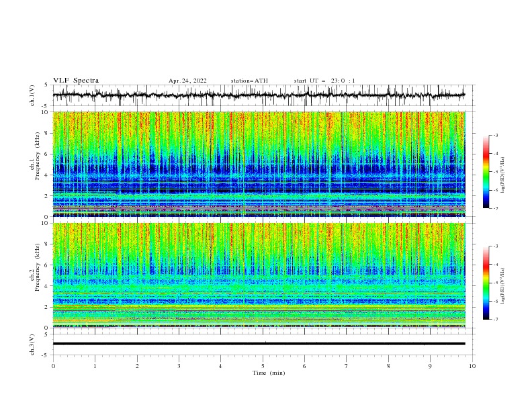This screenshot has width=532, height=411.
Task: Click the '-7' label on the ch.1 color bar
Action: [495, 209]
